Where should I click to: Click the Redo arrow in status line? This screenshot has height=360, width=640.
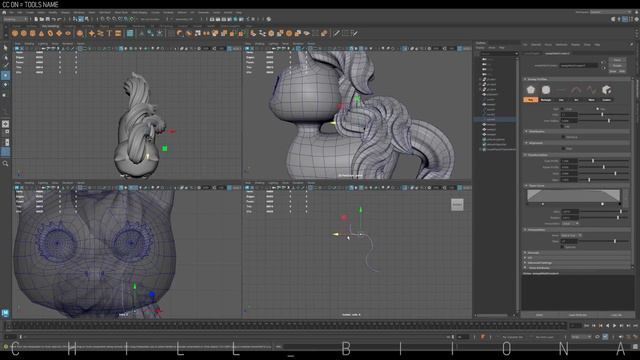60,19
